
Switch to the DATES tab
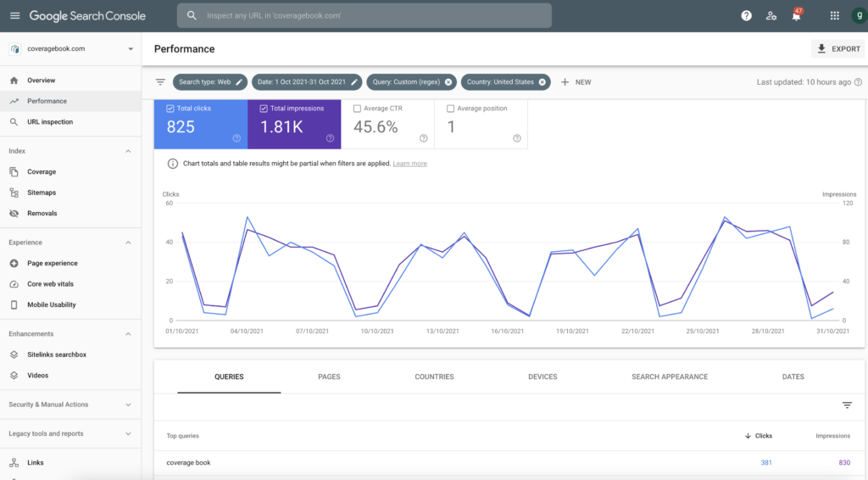(793, 377)
